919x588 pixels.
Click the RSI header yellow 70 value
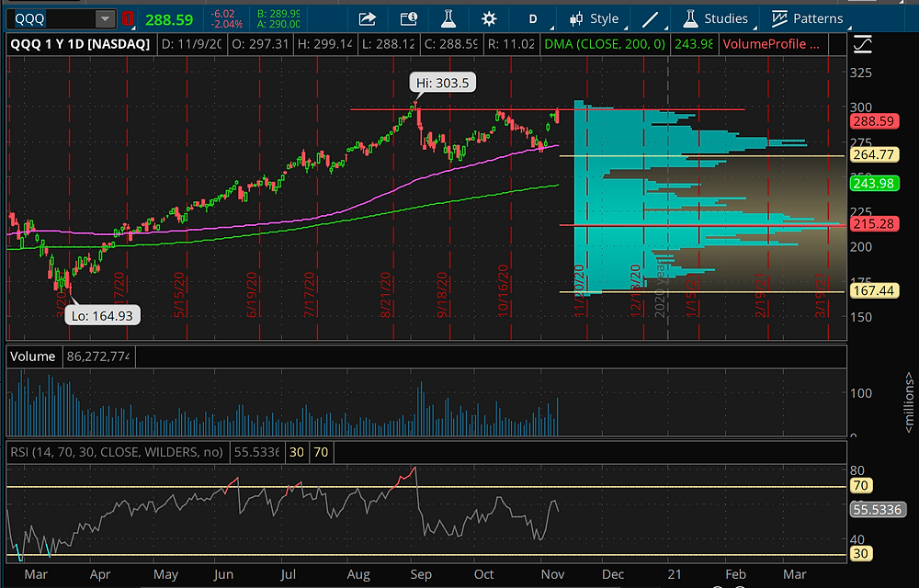pos(321,452)
